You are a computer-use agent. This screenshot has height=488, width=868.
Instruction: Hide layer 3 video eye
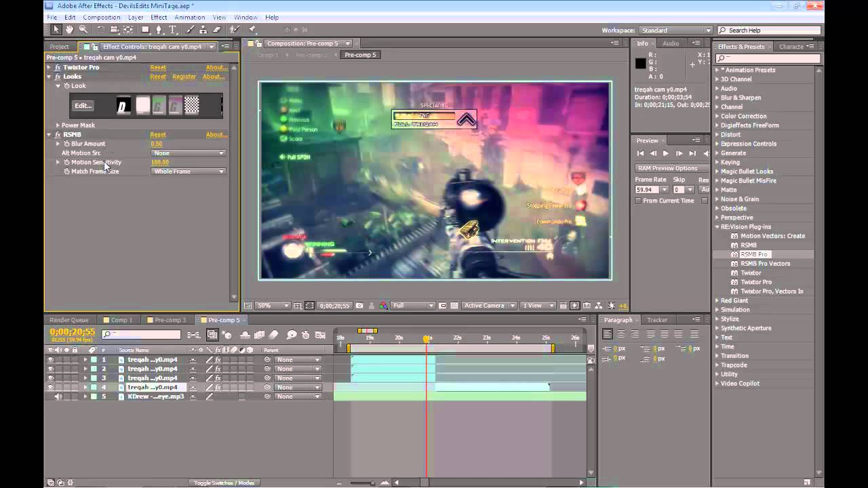pyautogui.click(x=50, y=378)
